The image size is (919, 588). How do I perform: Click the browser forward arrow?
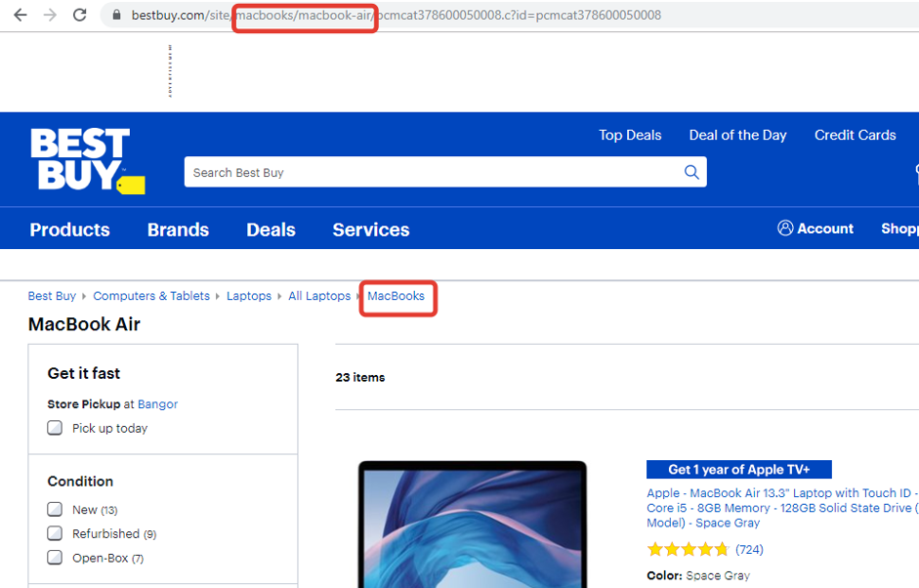pos(50,15)
